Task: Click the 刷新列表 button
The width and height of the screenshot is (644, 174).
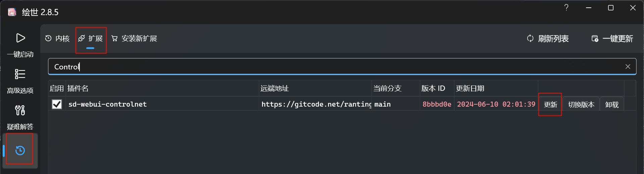Action: (x=548, y=39)
